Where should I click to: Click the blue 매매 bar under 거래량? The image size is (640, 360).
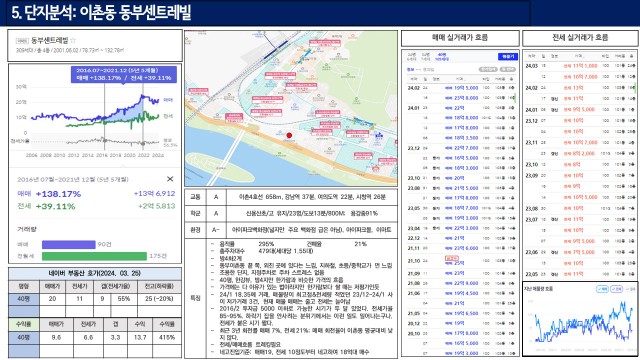point(69,244)
